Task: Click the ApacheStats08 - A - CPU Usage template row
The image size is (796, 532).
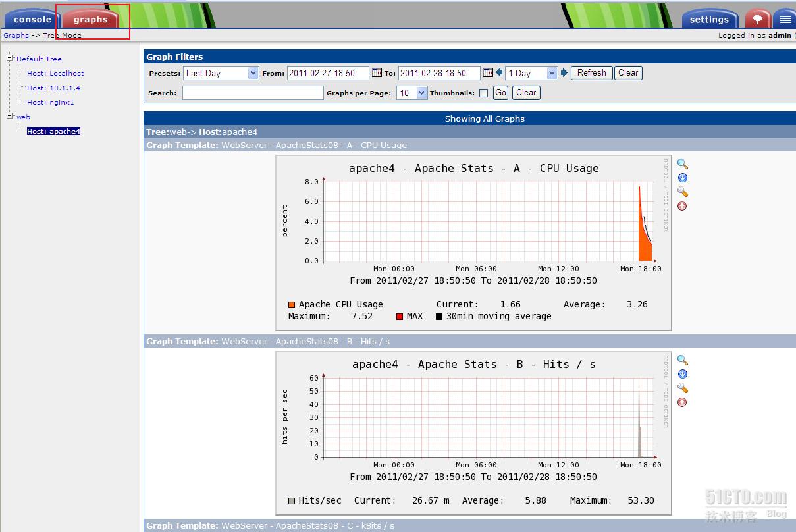Action: coord(469,145)
